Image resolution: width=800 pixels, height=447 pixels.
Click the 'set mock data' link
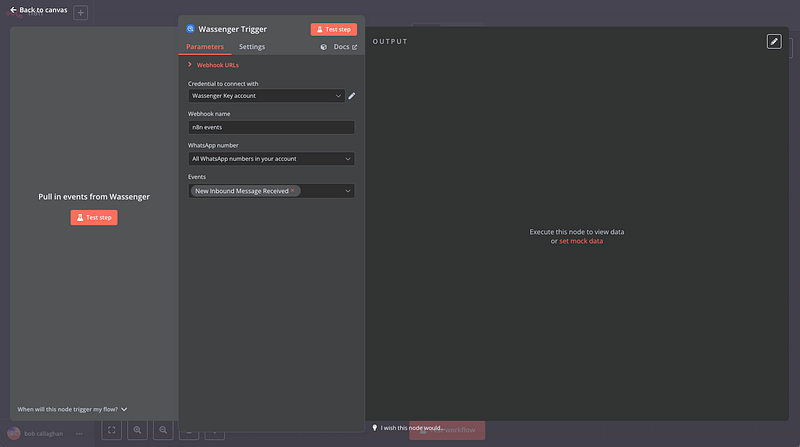click(580, 241)
